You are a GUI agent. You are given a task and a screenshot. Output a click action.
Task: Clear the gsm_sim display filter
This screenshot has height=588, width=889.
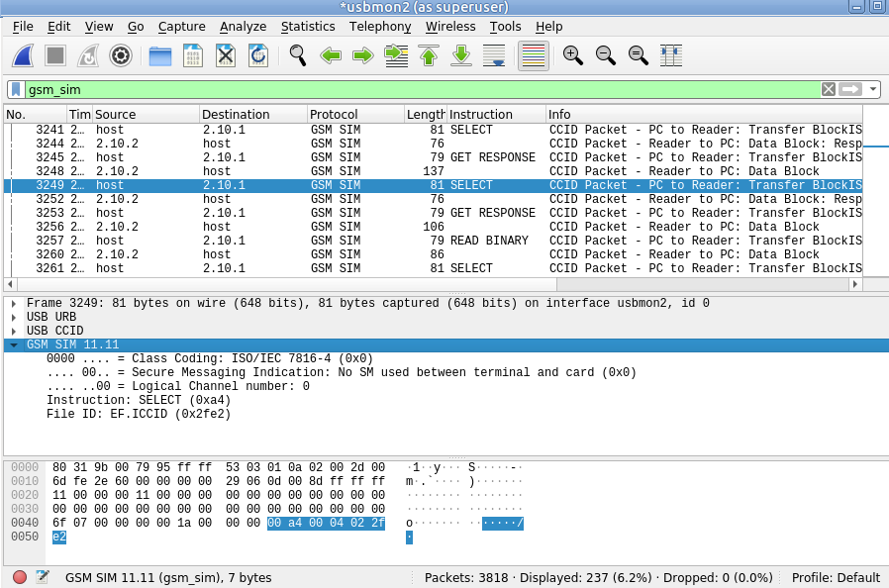(829, 89)
